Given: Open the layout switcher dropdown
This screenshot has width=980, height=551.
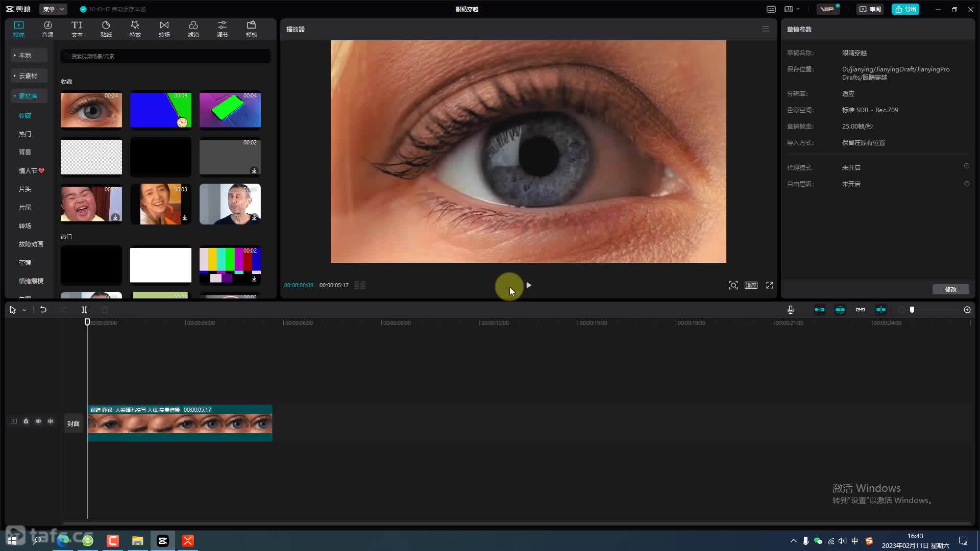Looking at the screenshot, I should [x=792, y=9].
